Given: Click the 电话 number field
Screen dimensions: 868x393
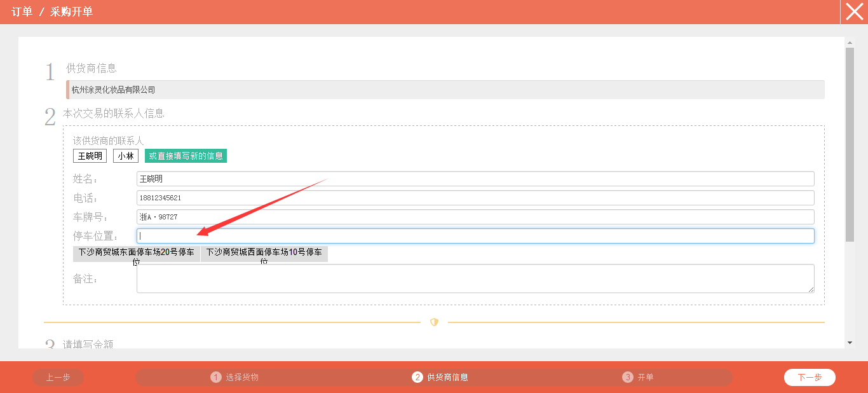Looking at the screenshot, I should pos(475,198).
